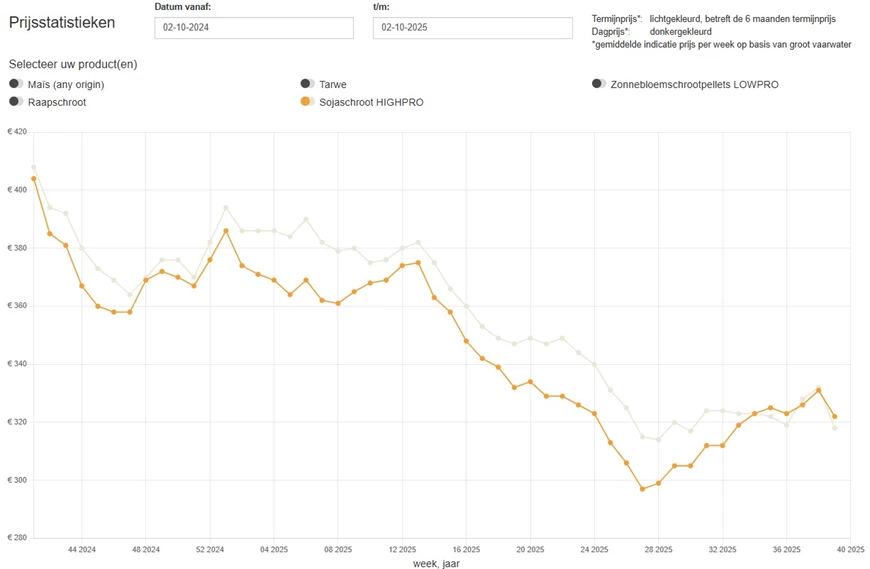Click the first dark orange point at €404
The width and height of the screenshot is (870, 569).
(x=34, y=179)
